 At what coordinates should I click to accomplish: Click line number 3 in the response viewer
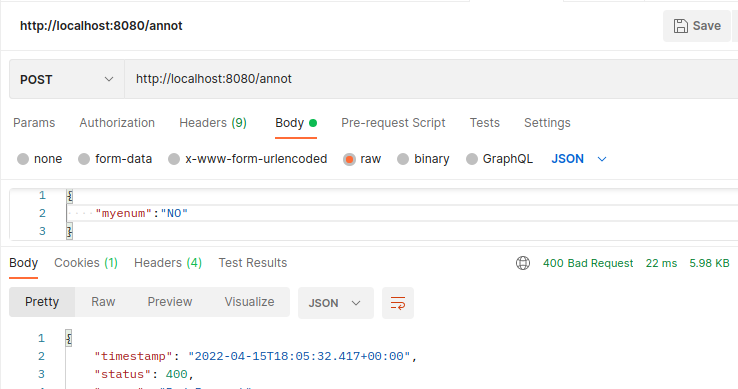pos(41,374)
